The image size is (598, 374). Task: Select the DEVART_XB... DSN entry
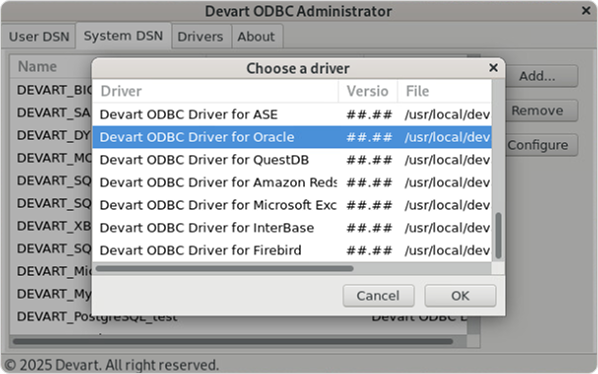53,226
